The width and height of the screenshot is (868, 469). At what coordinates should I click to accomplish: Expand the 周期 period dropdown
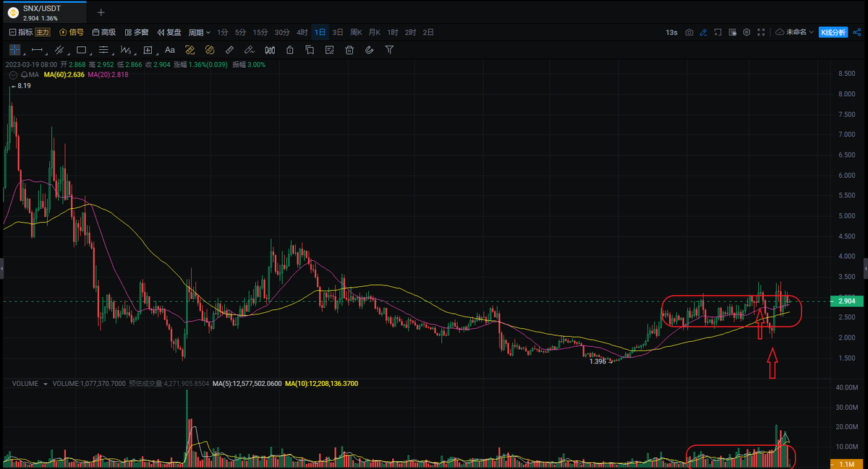tap(200, 33)
